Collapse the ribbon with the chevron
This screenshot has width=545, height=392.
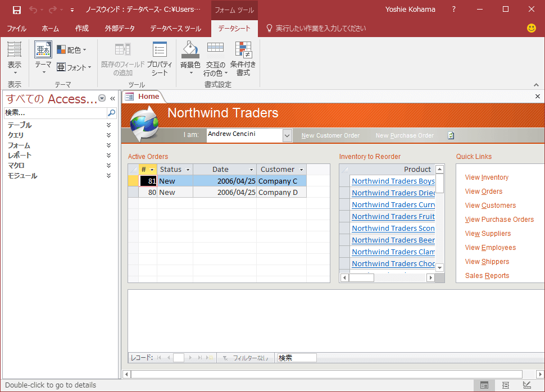(537, 85)
